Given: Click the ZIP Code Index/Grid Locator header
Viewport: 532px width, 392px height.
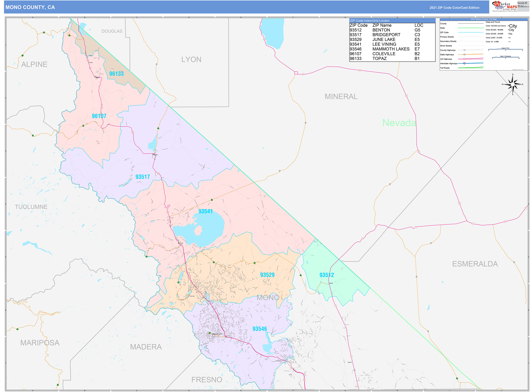Looking at the screenshot, I should (370, 21).
